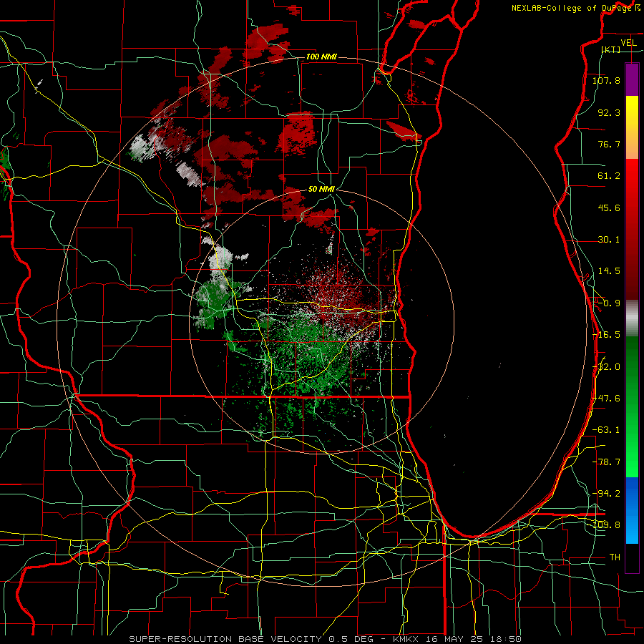
Task: Click the 100 NMI range ring label
Action: pyautogui.click(x=321, y=57)
